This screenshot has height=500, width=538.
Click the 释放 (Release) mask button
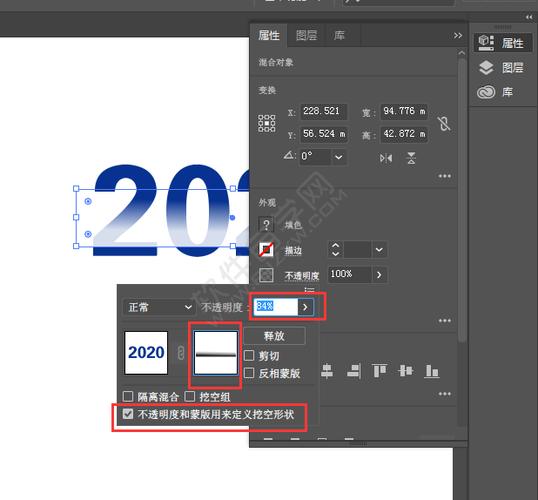click(274, 335)
